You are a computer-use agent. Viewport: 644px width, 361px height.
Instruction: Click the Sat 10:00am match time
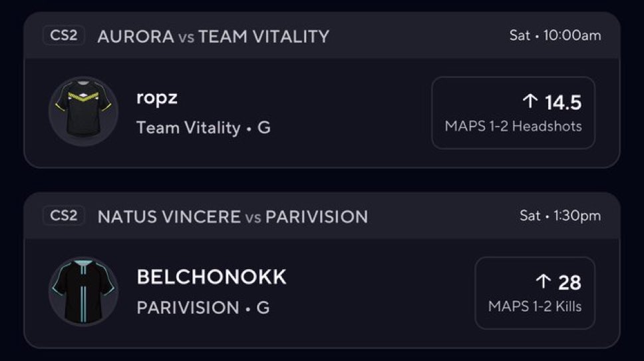[x=555, y=35]
